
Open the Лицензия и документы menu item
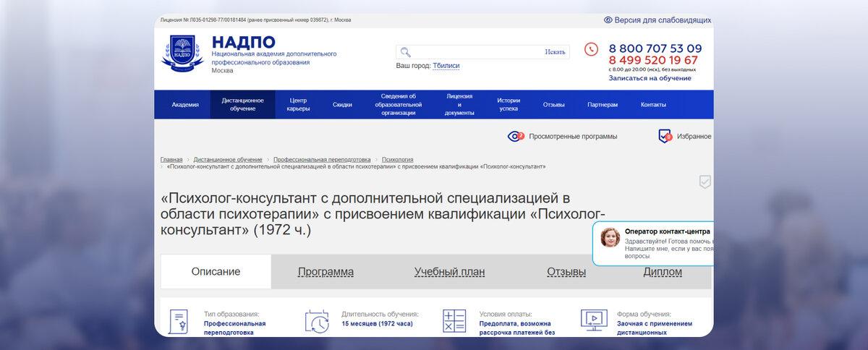pyautogui.click(x=459, y=105)
